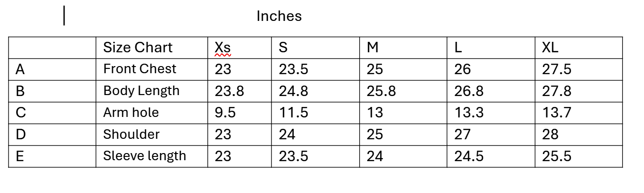The image size is (644, 193).
Task: Click the row letter A cell
Action: 52,69
